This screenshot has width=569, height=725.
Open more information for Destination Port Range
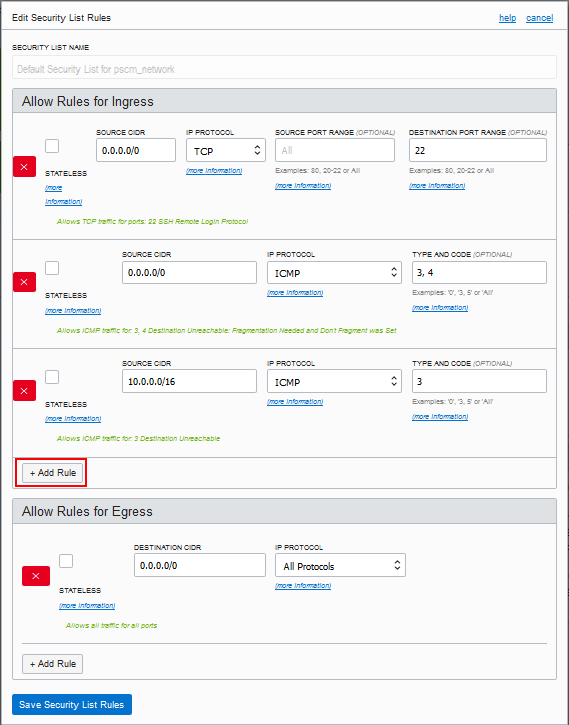coord(437,185)
